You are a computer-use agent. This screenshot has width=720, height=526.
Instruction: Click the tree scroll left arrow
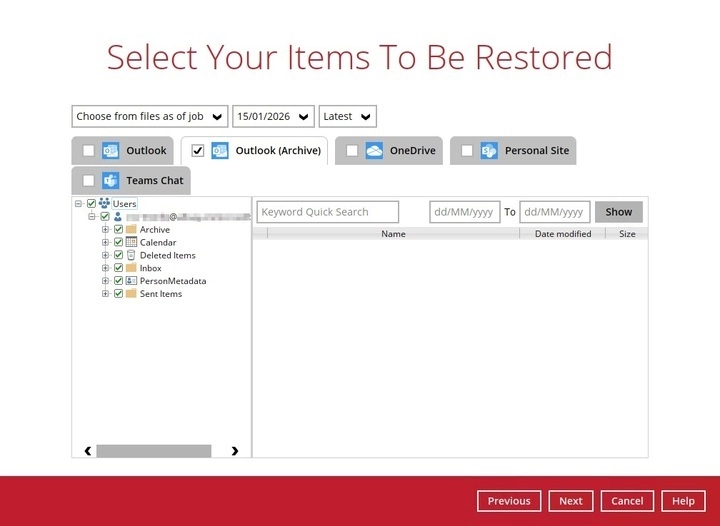pos(88,451)
